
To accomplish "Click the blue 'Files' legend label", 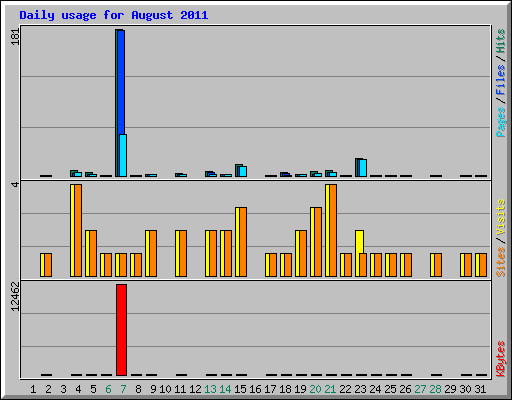I will (500, 80).
